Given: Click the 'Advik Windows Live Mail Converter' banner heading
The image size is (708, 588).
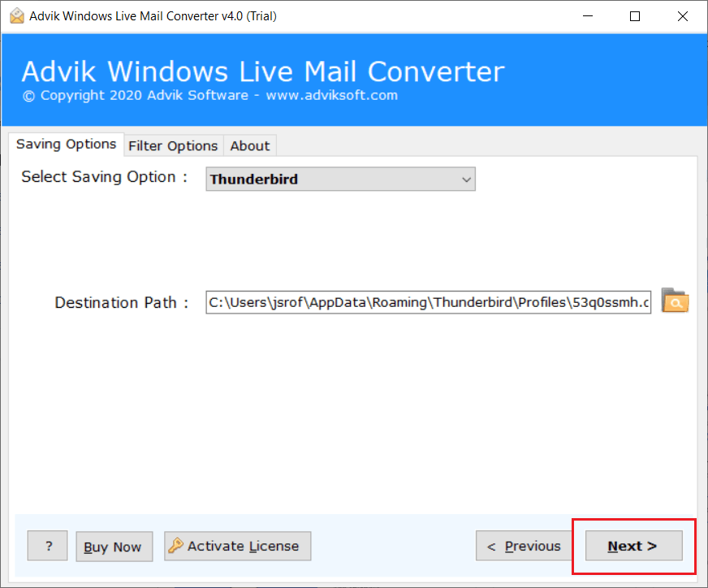Looking at the screenshot, I should (x=263, y=71).
